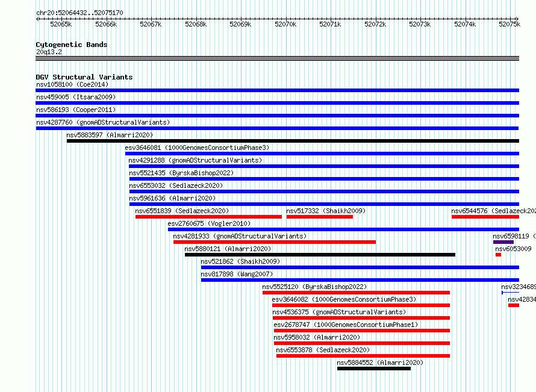536x392 pixels.
Task: Select the black nsv5883597 (Almarri2020) bar
Action: point(293,141)
